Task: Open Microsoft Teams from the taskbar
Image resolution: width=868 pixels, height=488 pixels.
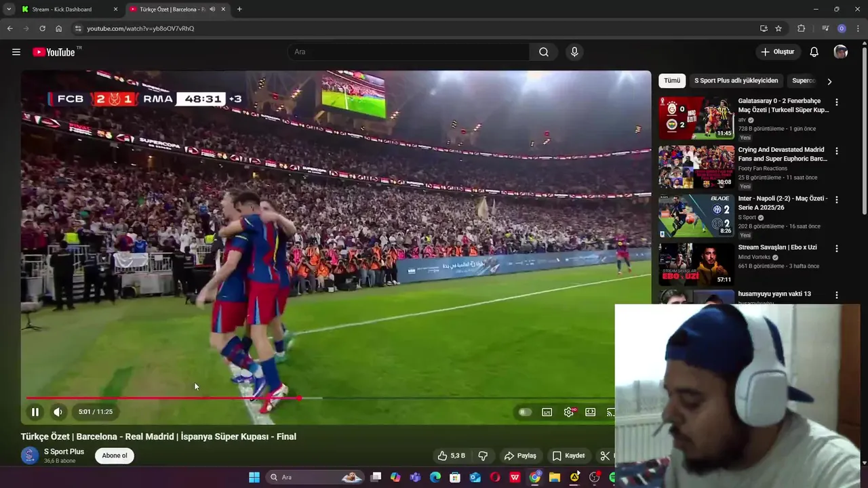Action: (415, 477)
